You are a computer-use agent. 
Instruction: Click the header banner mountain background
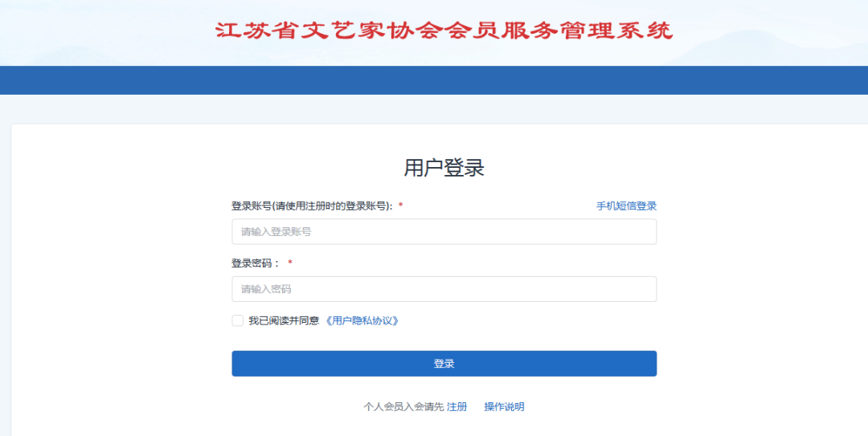tap(772, 36)
